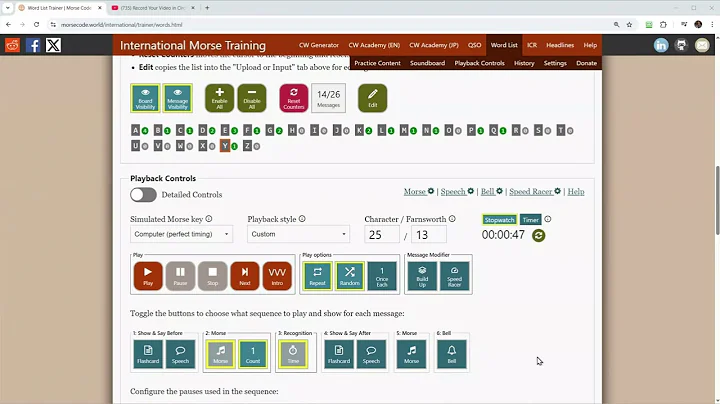Open CW Generator menu item

(319, 45)
